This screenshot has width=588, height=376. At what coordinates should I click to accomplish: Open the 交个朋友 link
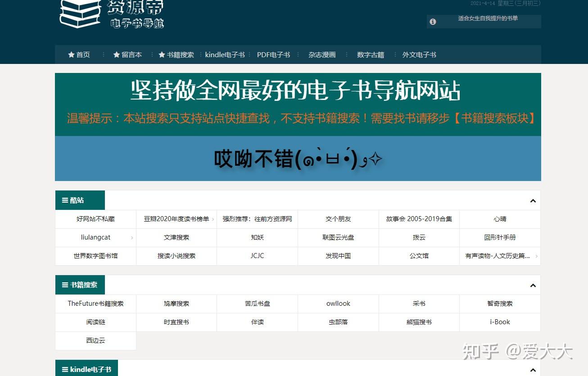338,219
